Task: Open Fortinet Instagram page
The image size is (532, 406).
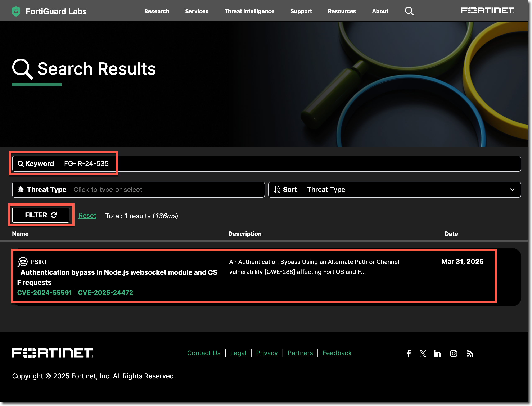Action: (x=454, y=353)
